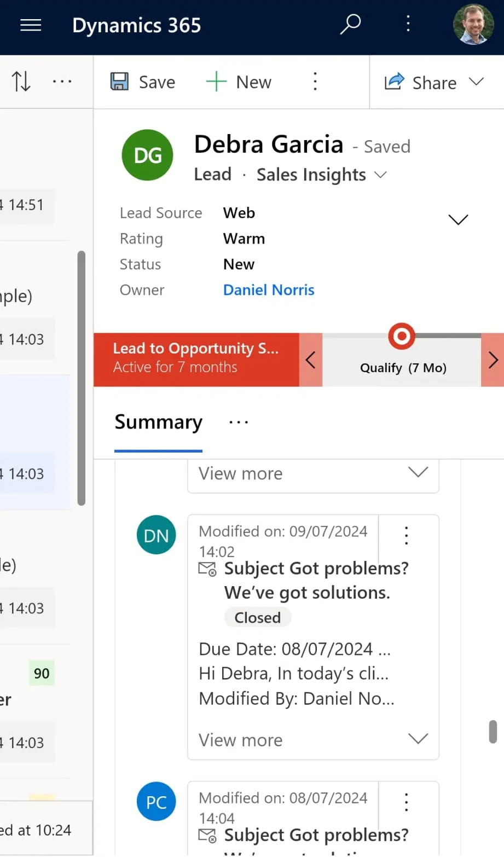Click the Due Date 08/07/2024 line
The width and height of the screenshot is (504, 857).
(295, 649)
